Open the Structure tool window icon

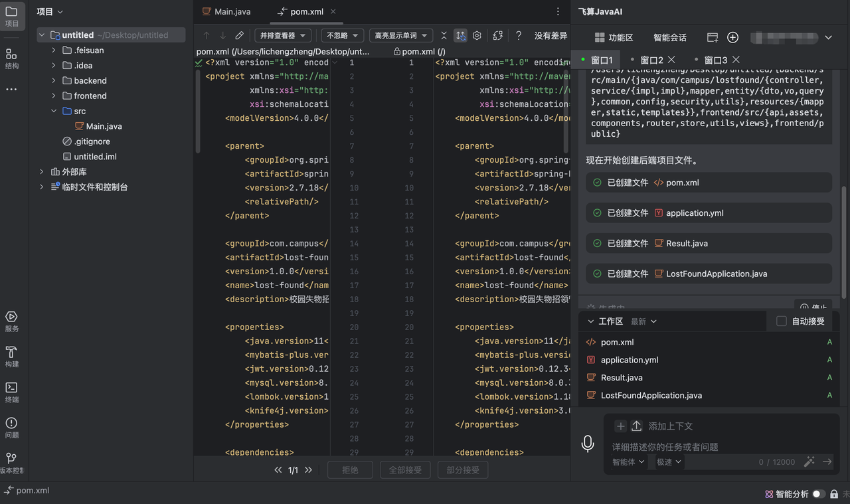(x=11, y=58)
